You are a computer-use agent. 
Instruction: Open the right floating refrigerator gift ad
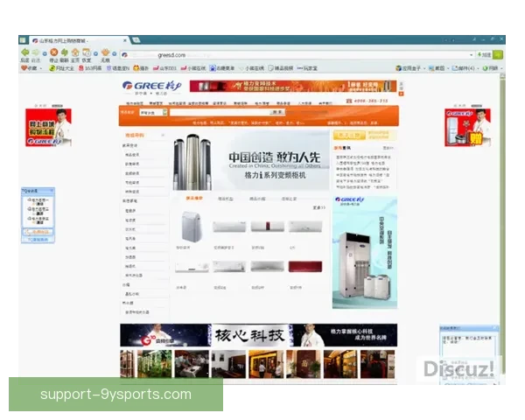(x=467, y=128)
